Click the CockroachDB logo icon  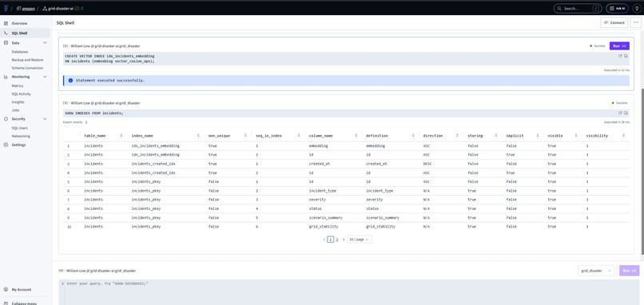(6, 8)
